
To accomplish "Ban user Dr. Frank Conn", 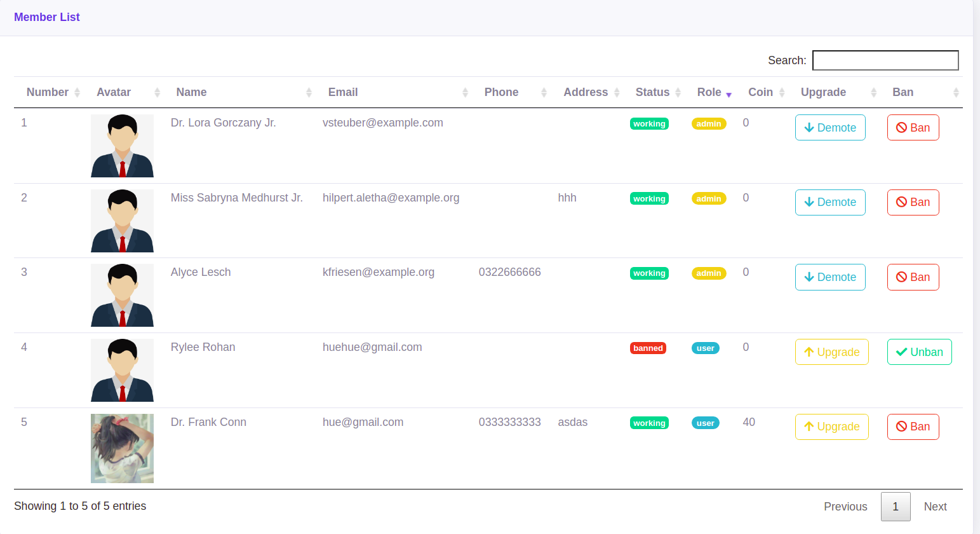I will click(913, 427).
